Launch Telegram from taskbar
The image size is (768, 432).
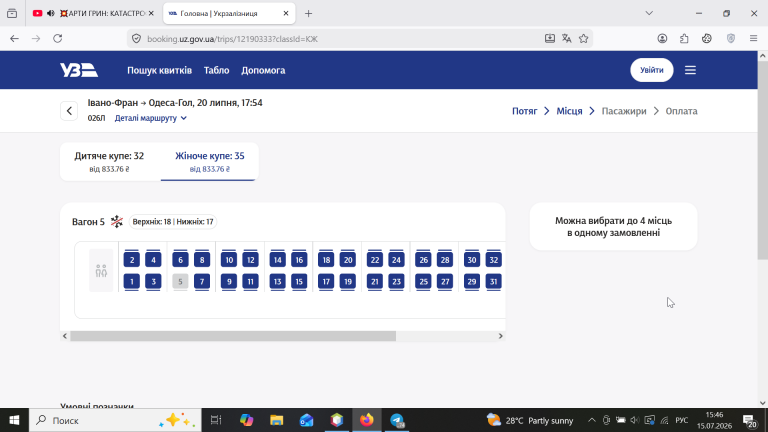[x=397, y=420]
